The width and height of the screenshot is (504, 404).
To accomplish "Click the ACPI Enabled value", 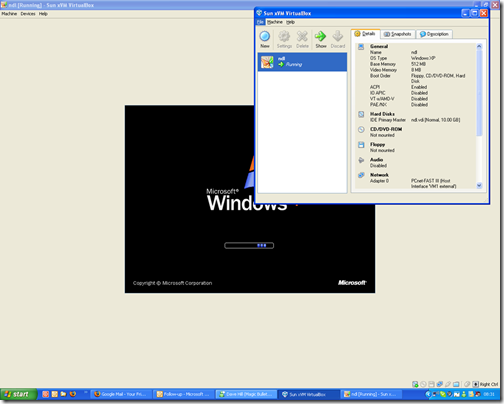I will pyautogui.click(x=419, y=87).
